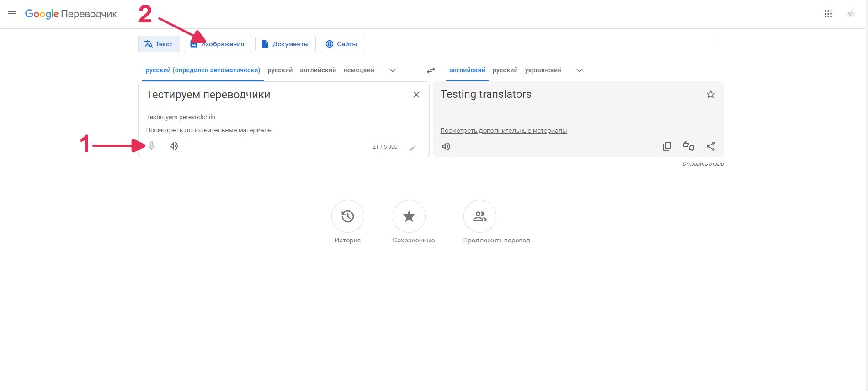Click the source text Тестируем переводчики

coord(208,95)
